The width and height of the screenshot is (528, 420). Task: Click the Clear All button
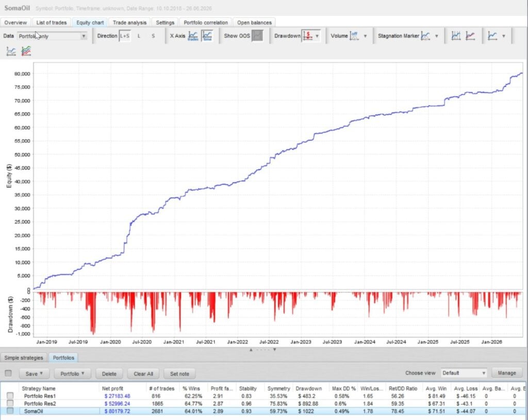(x=143, y=374)
